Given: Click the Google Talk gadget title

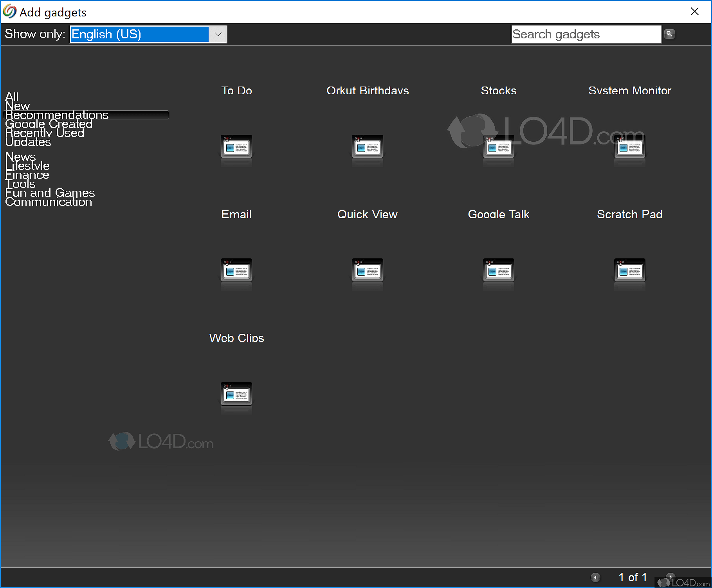Looking at the screenshot, I should pyautogui.click(x=499, y=214).
